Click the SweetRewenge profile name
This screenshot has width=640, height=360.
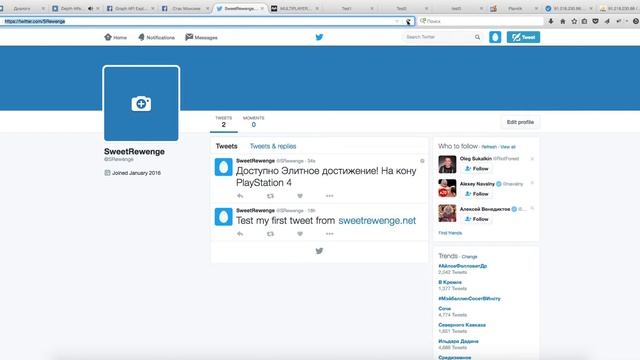pos(134,151)
